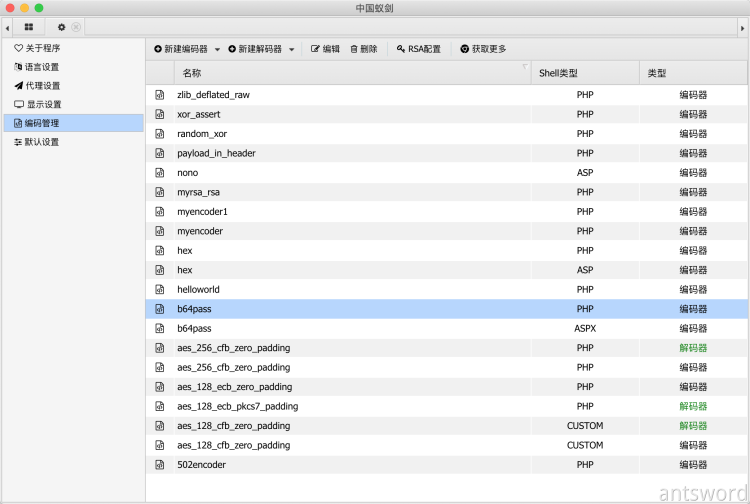Open RSA配置 key settings
This screenshot has height=504, width=750.
click(418, 49)
